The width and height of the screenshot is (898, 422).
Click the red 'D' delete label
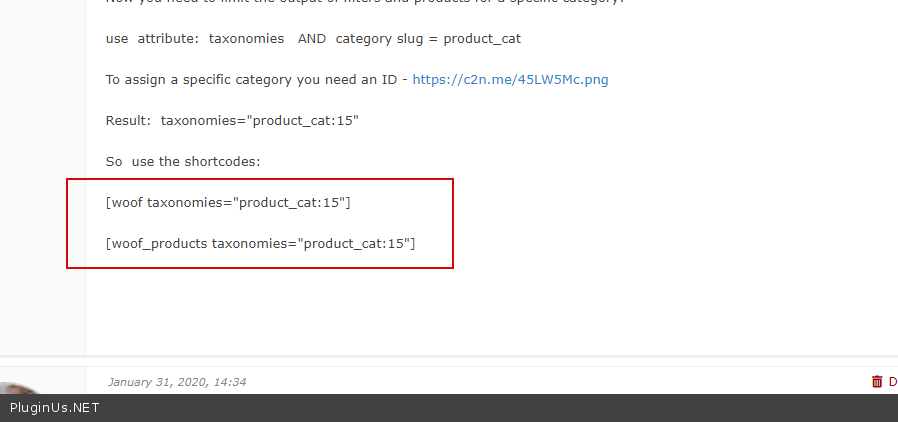click(892, 381)
